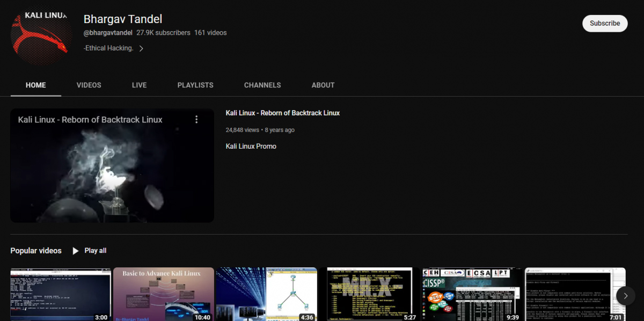Open the Basic to Advance Kali Linux thumbnail
This screenshot has width=644, height=321.
164,294
